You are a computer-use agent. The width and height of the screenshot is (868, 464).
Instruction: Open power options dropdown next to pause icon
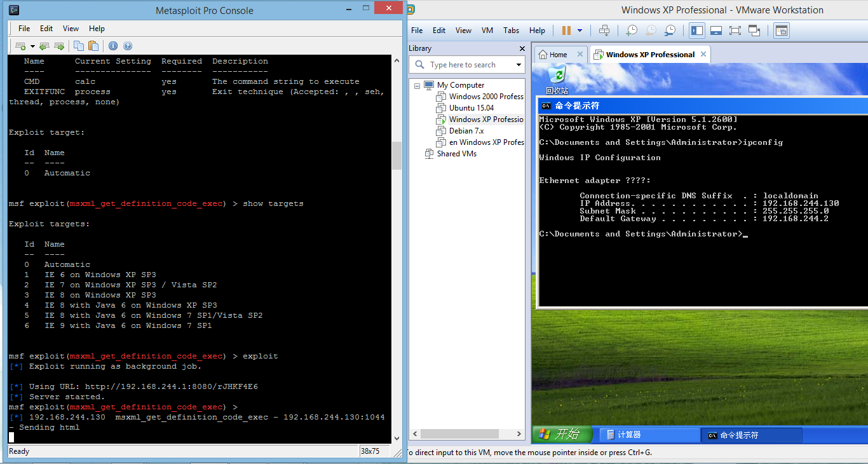coord(580,31)
